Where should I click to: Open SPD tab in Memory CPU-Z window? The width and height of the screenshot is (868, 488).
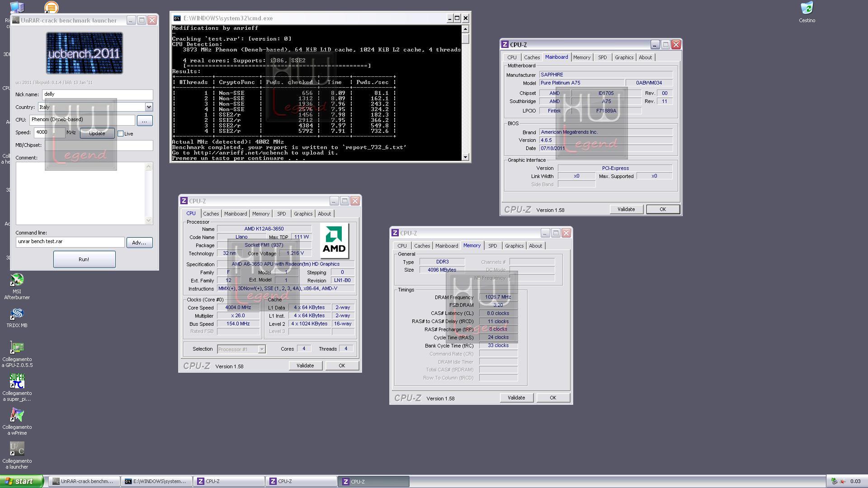pos(492,246)
